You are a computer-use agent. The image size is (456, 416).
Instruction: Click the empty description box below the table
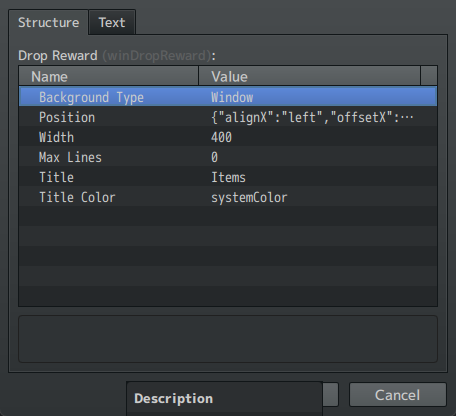pyautogui.click(x=228, y=339)
